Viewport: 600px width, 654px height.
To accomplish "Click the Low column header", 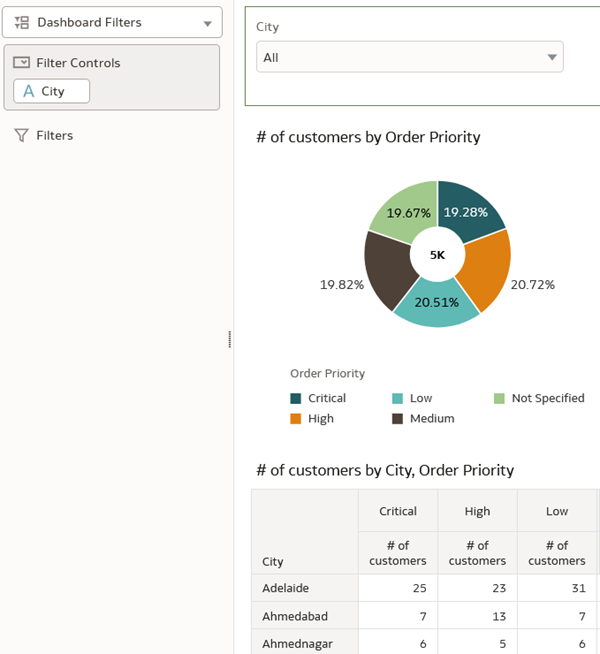I will pos(557,511).
